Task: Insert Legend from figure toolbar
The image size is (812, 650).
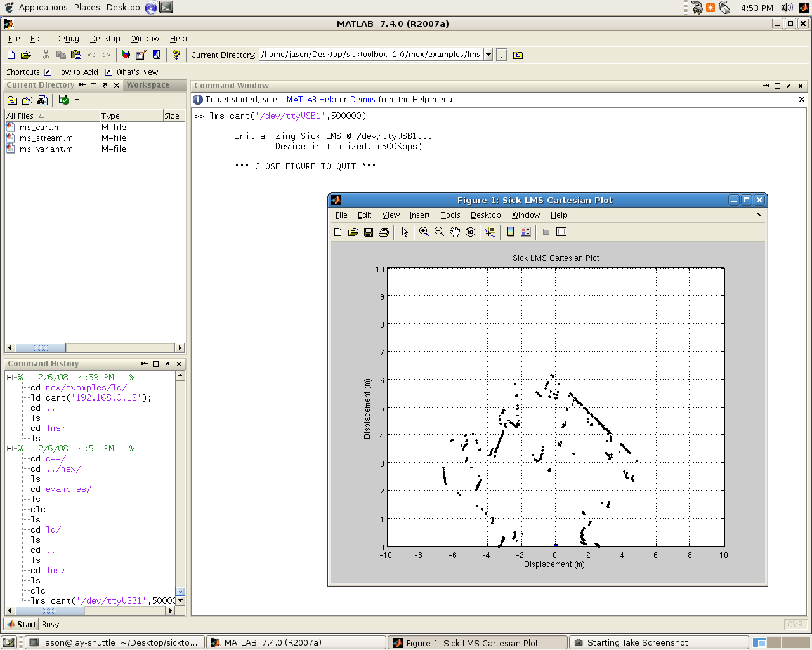Action: coord(526,232)
